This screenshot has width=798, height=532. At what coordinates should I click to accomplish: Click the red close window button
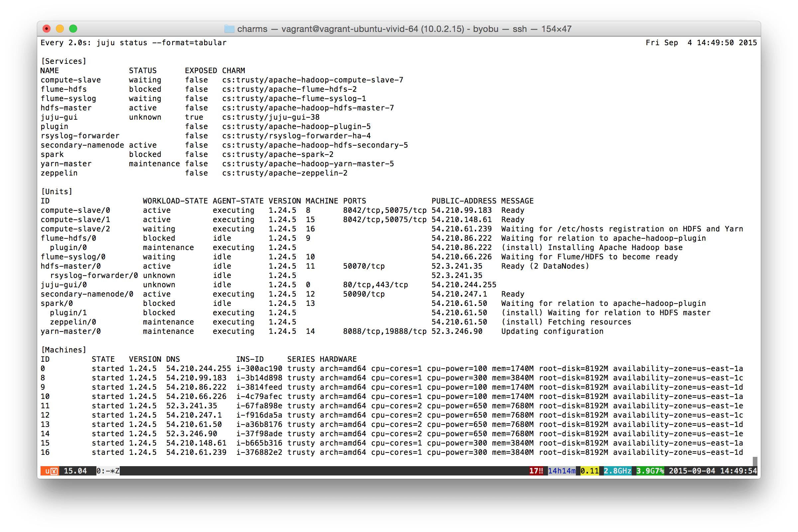click(47, 29)
